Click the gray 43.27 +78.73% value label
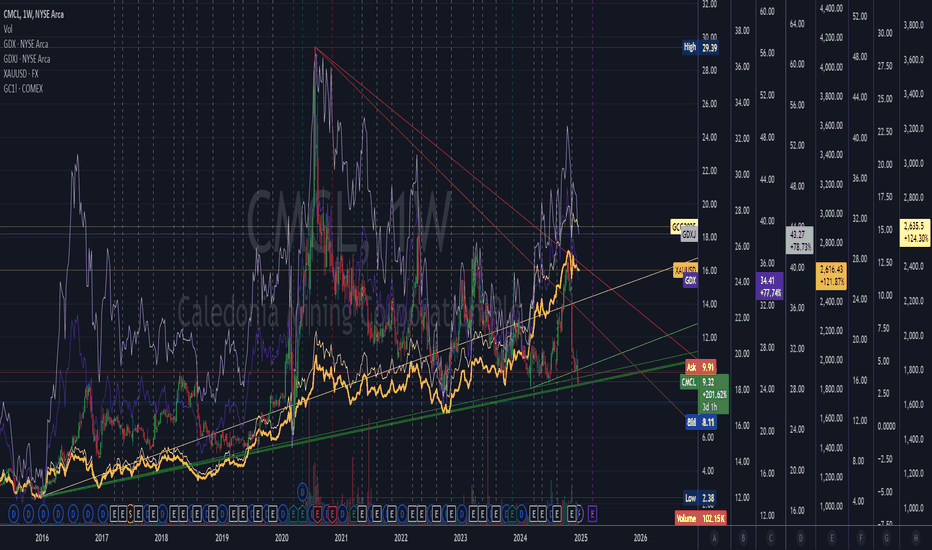This screenshot has height=550, width=932. [x=799, y=240]
